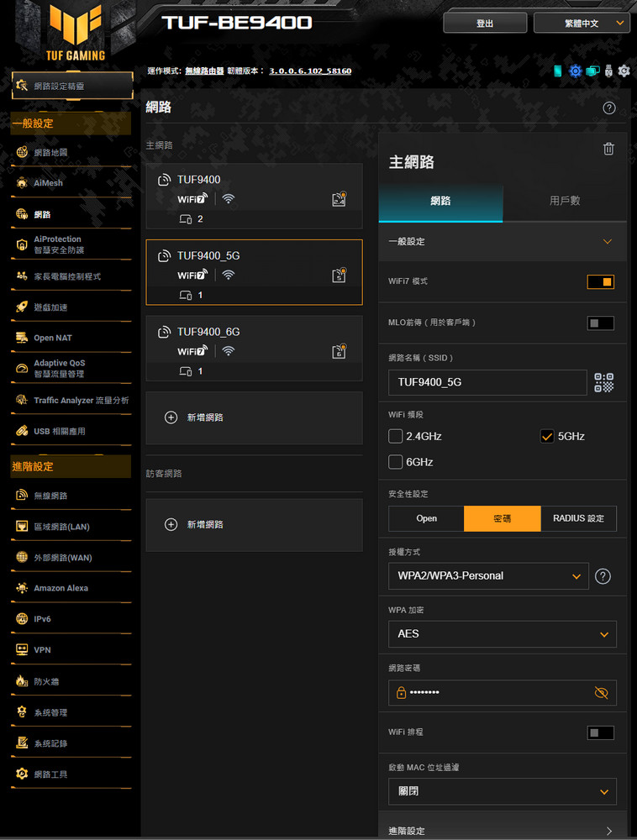Open the 繁體中文 language dropdown
Screen dimensions: 637x840
(582, 24)
